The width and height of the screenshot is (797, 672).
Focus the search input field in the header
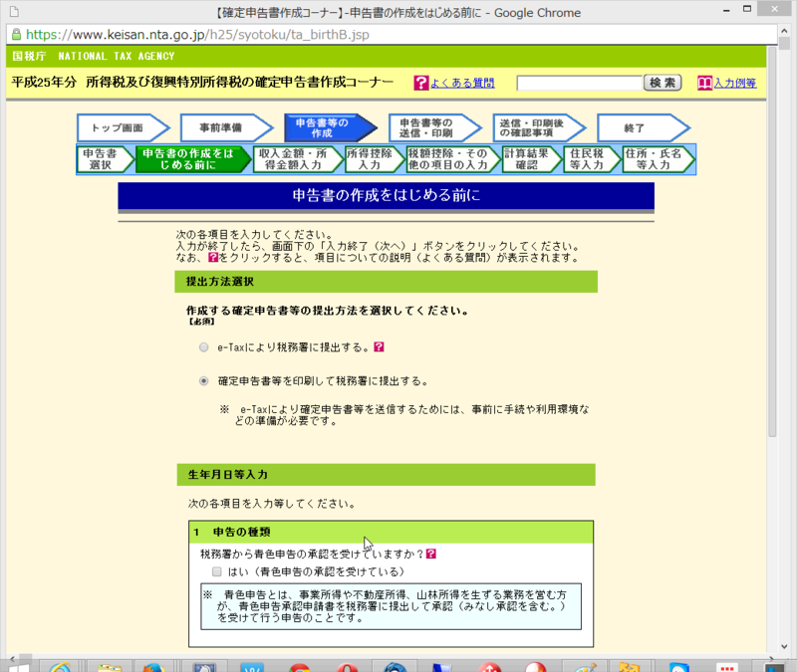click(580, 83)
